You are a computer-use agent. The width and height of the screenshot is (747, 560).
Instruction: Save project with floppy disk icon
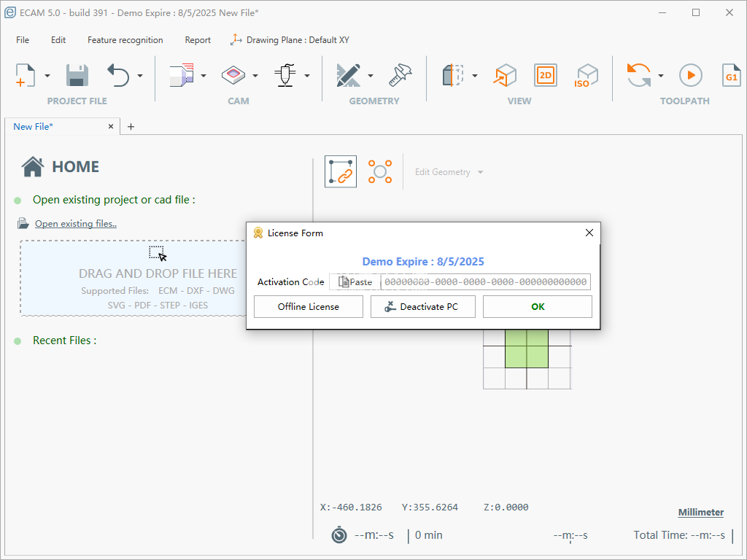tap(77, 75)
